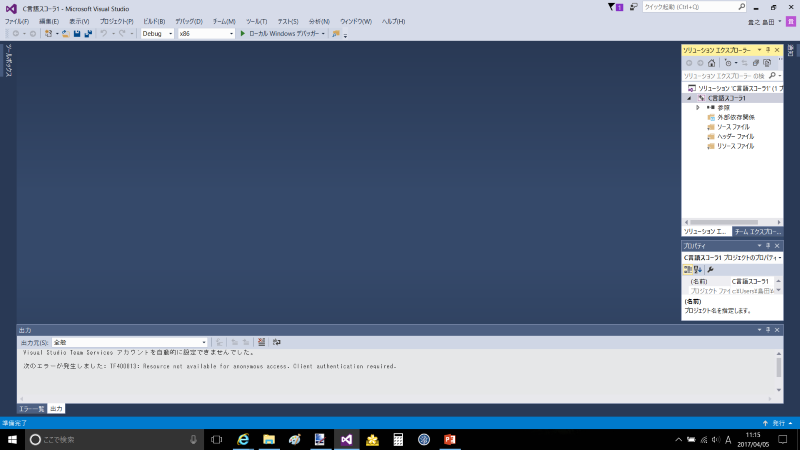800x450 pixels.
Task: Click Collapse All icon in Solution Explorer
Action: pyautogui.click(x=756, y=63)
